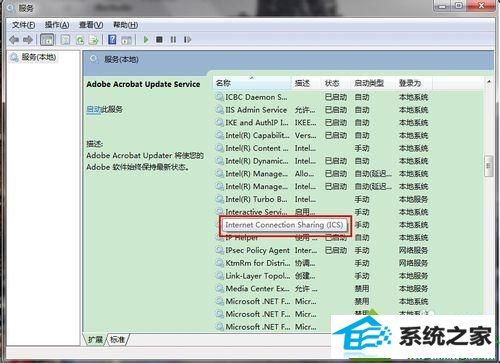This screenshot has height=363, width=500.
Task: Click the 网络服务 login cell for IPsec Policy Agent
Action: tap(413, 250)
